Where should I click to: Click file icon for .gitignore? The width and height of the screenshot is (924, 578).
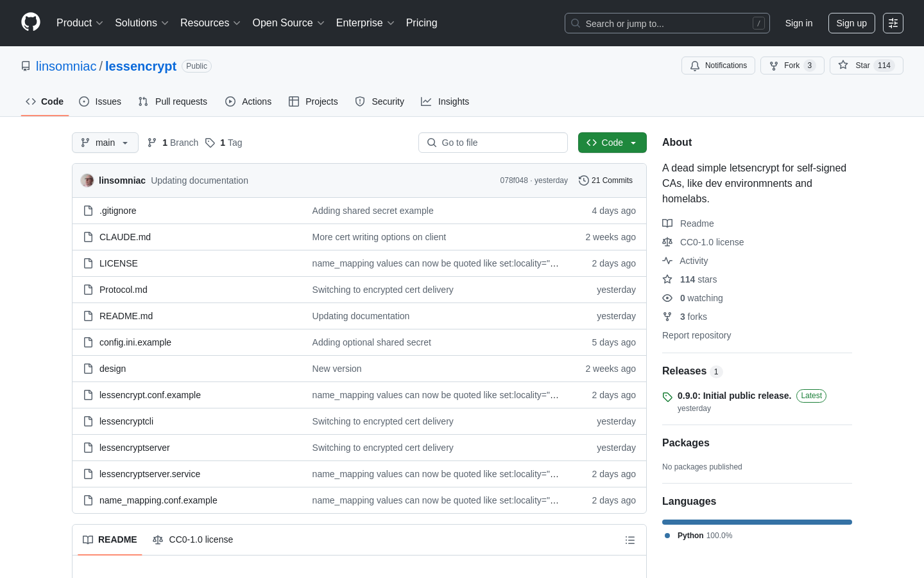(89, 211)
